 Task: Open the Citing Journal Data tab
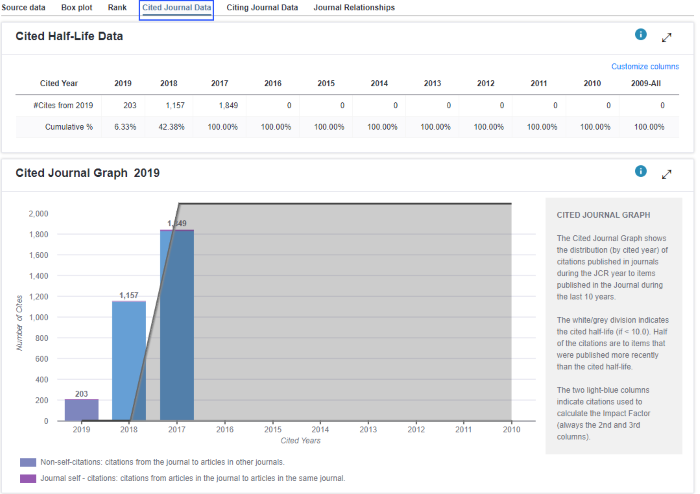262,8
